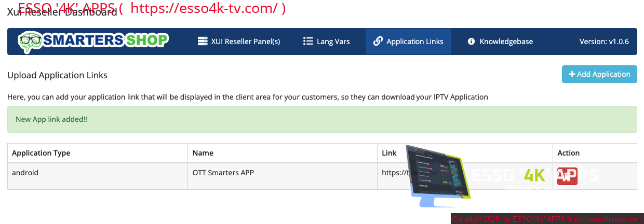
Task: Click the Upload Application Links heading
Action: point(57,75)
